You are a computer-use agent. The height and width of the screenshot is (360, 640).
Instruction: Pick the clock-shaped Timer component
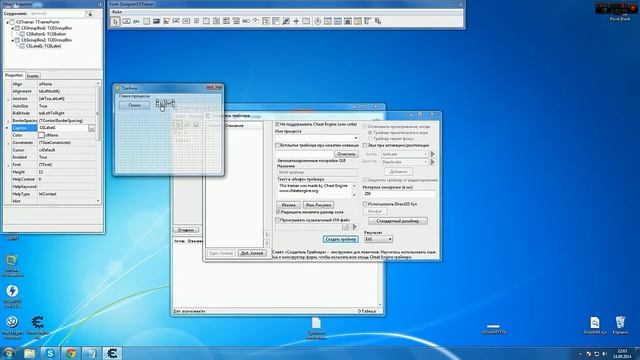coord(318,21)
